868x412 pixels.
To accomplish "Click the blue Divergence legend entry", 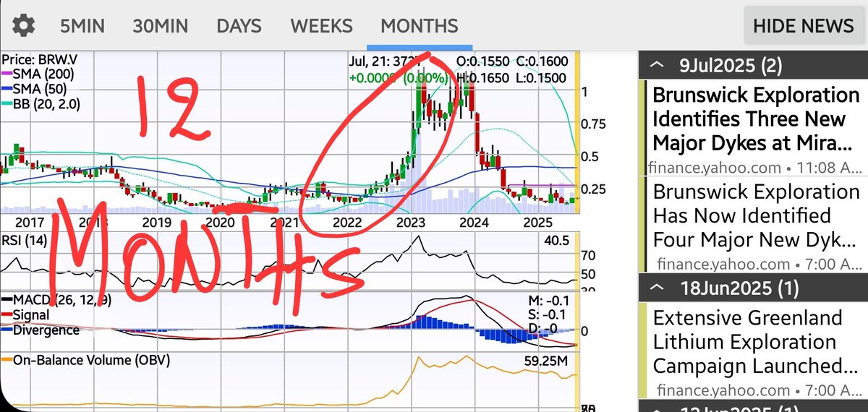I will pos(41,330).
